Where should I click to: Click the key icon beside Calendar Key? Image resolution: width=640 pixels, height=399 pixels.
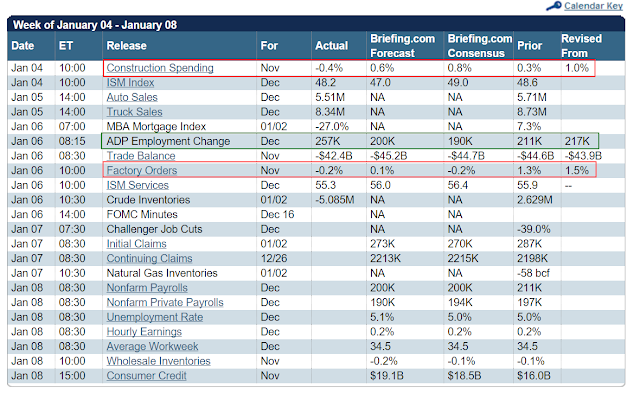(554, 6)
